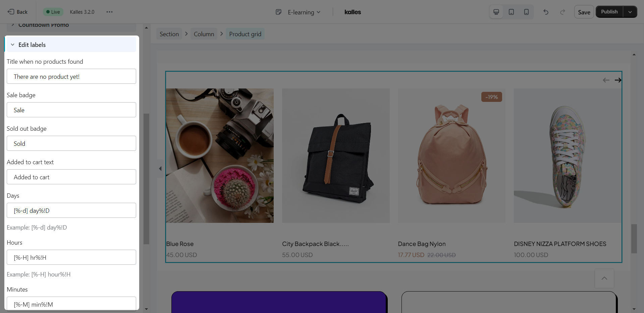
Task: Click the 45.00 USD price
Action: point(181,255)
